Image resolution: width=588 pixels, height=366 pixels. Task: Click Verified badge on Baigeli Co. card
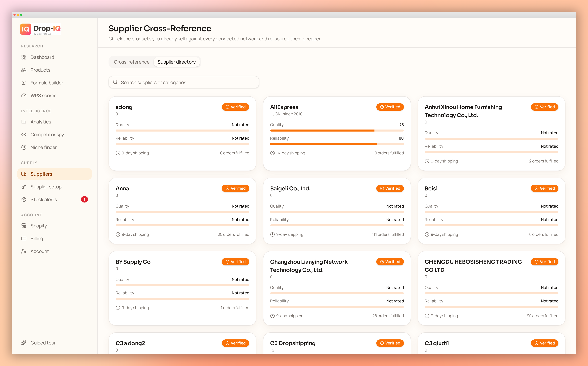coord(390,188)
